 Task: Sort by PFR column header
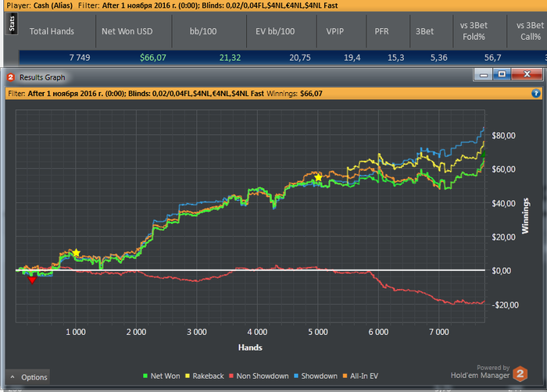pyautogui.click(x=381, y=31)
